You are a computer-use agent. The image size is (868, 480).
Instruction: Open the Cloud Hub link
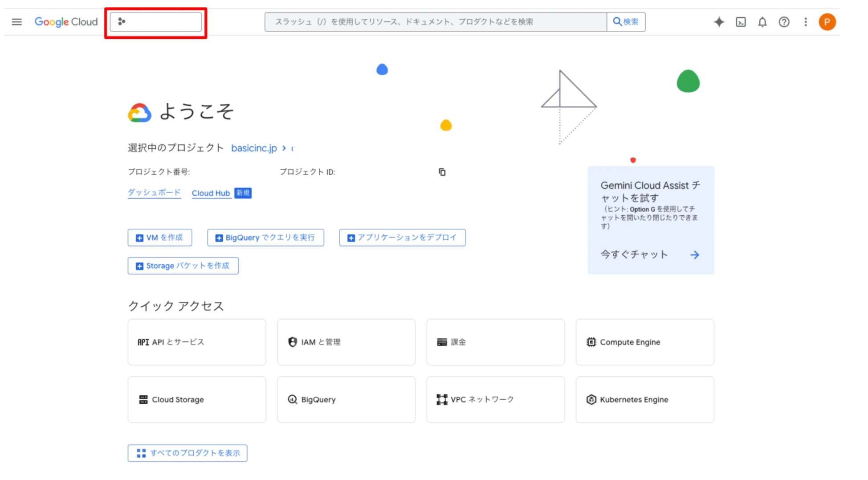point(211,193)
